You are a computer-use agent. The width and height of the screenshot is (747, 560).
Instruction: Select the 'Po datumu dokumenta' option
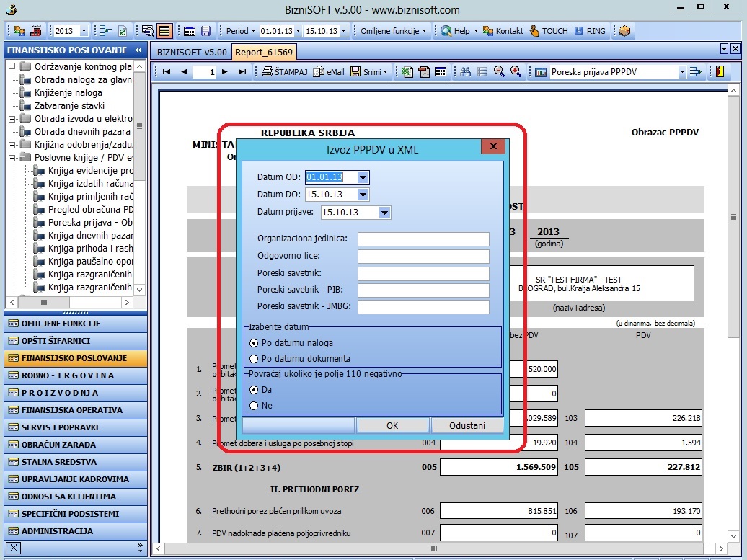click(253, 359)
